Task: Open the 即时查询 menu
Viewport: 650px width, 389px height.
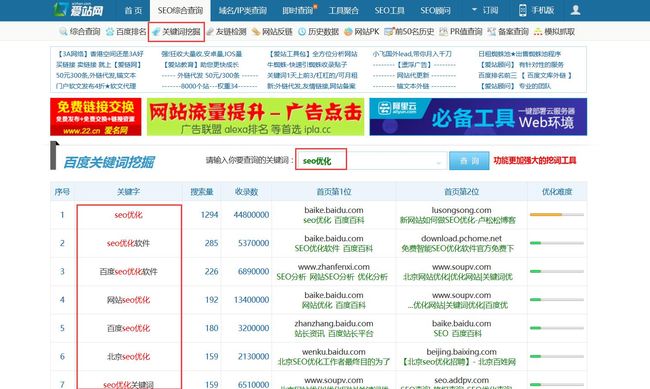Action: pyautogui.click(x=298, y=10)
